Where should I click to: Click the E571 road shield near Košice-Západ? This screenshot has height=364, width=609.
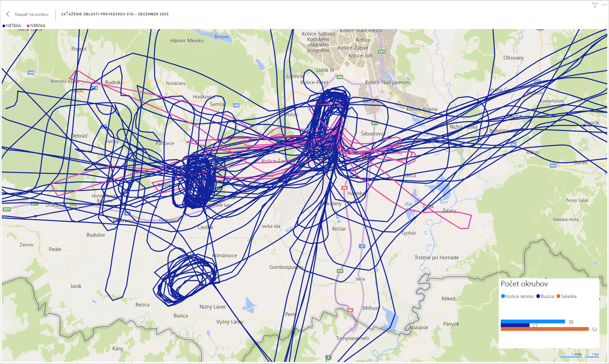[x=382, y=52]
